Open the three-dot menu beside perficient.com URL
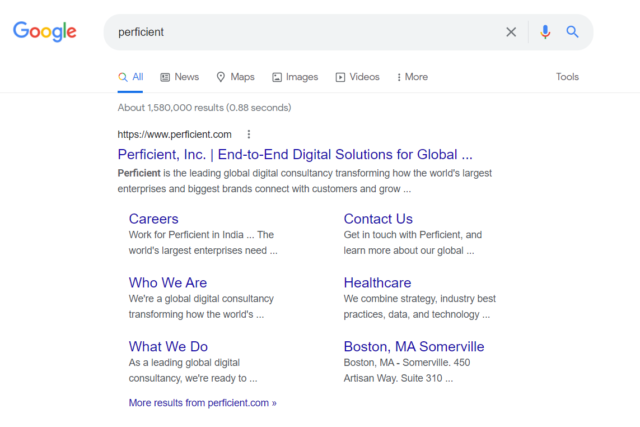Screen dimensions: 640x427 pos(249,134)
